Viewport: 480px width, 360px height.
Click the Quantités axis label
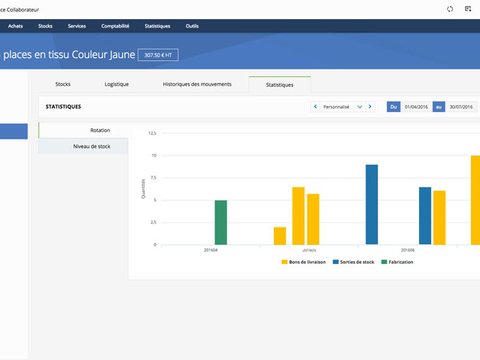pos(143,189)
